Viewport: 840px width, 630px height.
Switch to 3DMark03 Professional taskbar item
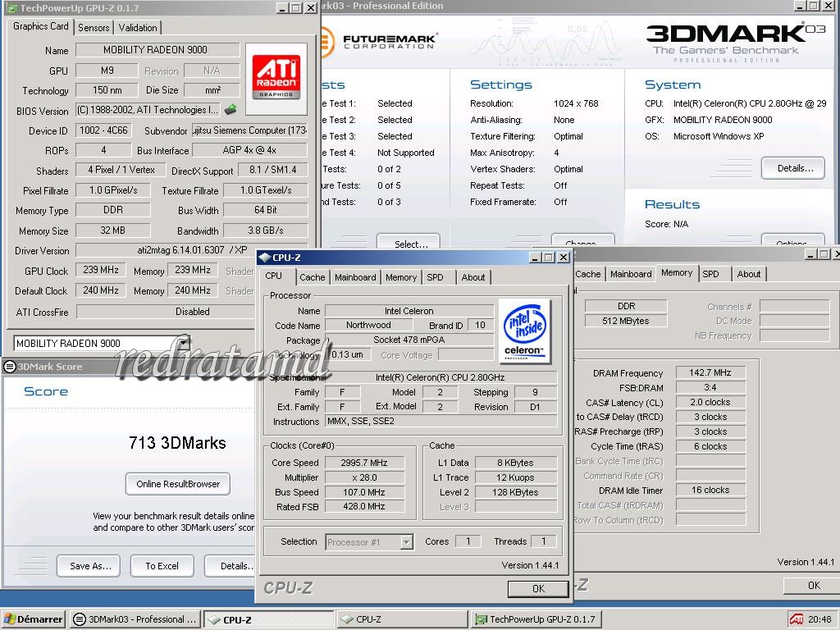coord(135,619)
